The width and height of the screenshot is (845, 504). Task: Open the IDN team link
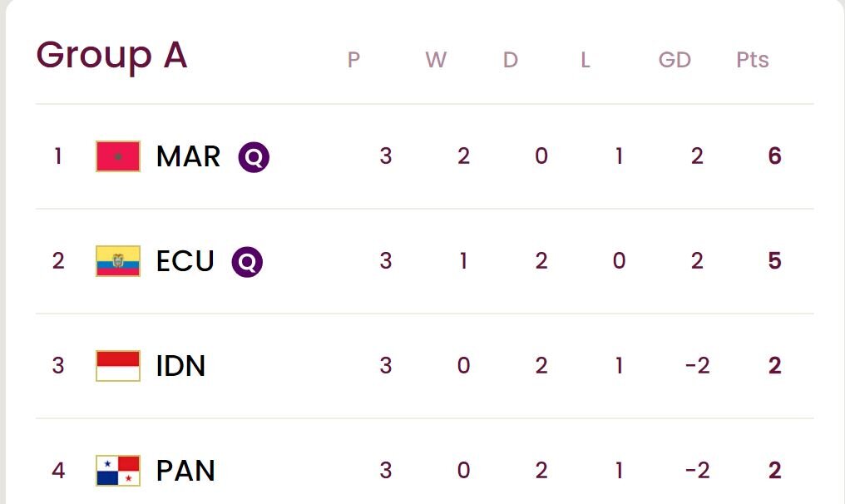[x=180, y=366]
